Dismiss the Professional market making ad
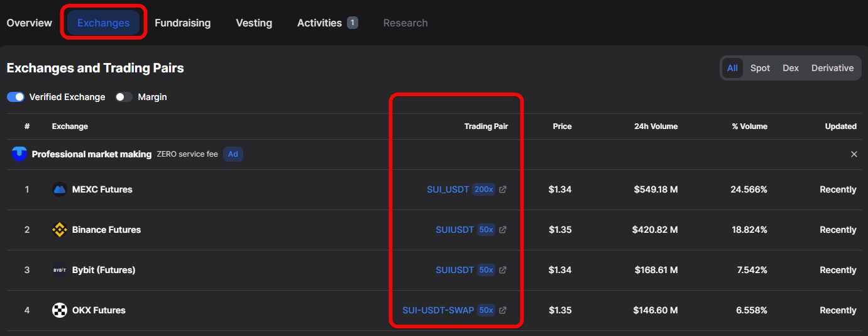This screenshot has width=868, height=336. [x=854, y=154]
